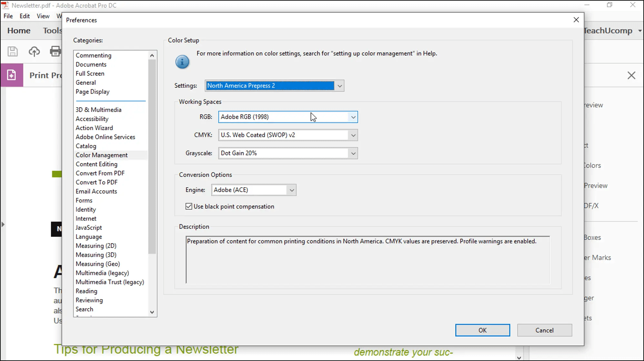Click the cloud upload icon
The image size is (644, 361).
click(x=34, y=52)
